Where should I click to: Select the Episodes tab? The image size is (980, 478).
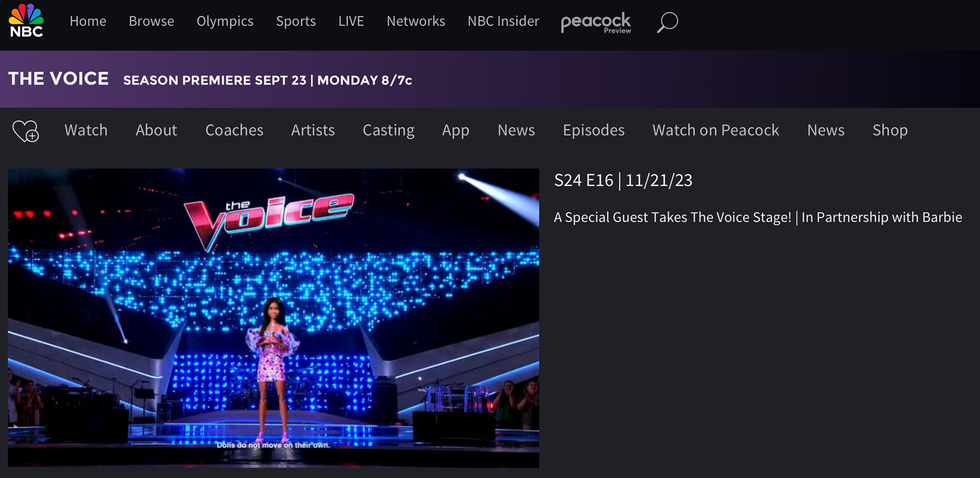(594, 131)
